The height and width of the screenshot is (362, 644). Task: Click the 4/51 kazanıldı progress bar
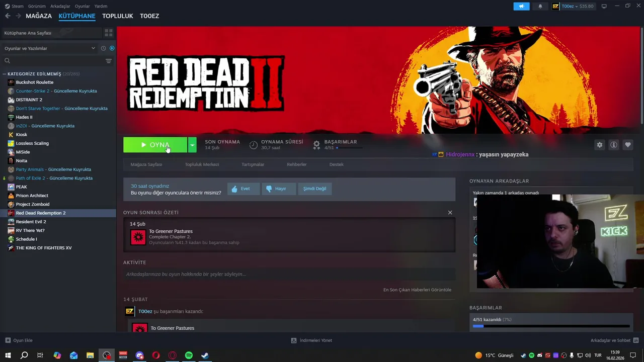(x=551, y=326)
